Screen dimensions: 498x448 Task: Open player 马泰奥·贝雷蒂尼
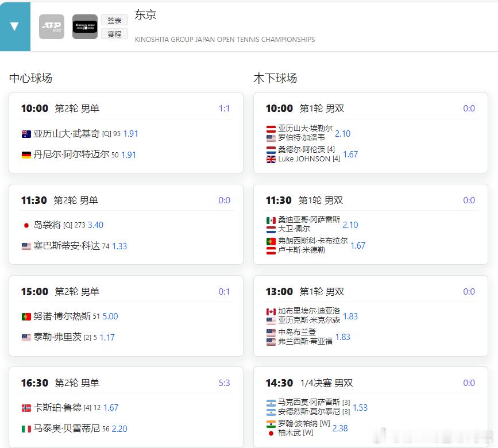click(67, 428)
